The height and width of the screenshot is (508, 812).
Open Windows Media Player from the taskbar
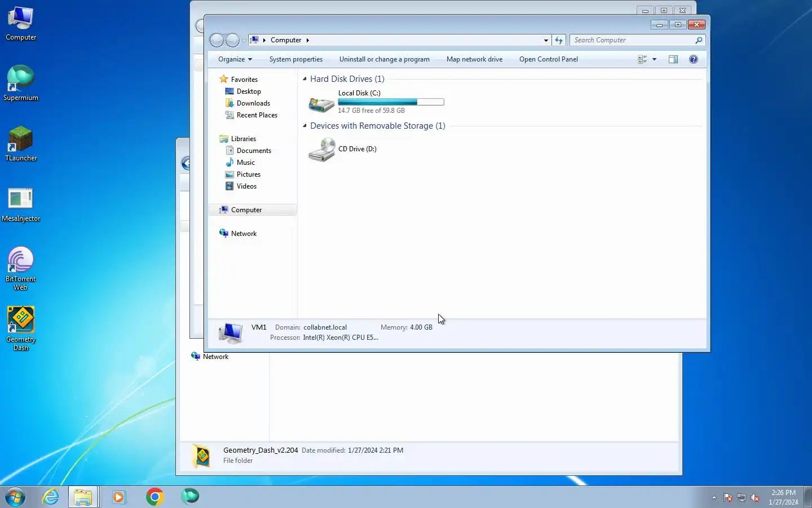118,497
